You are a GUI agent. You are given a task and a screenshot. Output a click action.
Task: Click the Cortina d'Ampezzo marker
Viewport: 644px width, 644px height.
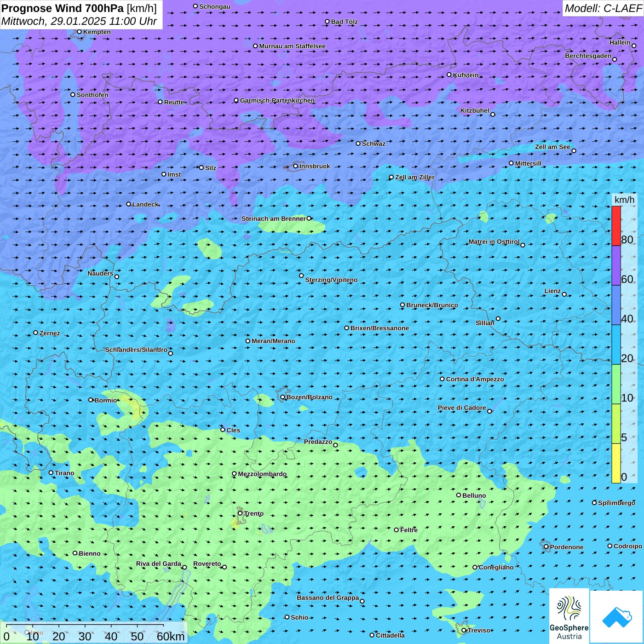[443, 379]
